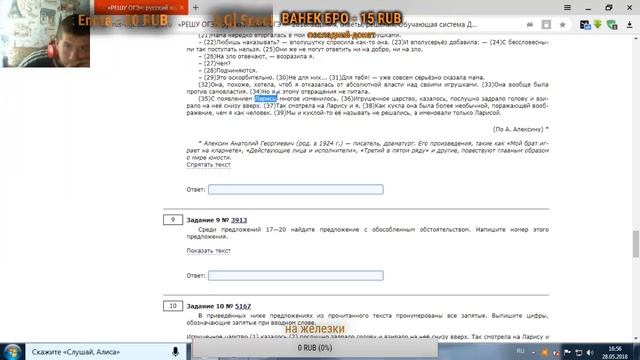
Task: Open the network tray icon
Action: coord(579,352)
